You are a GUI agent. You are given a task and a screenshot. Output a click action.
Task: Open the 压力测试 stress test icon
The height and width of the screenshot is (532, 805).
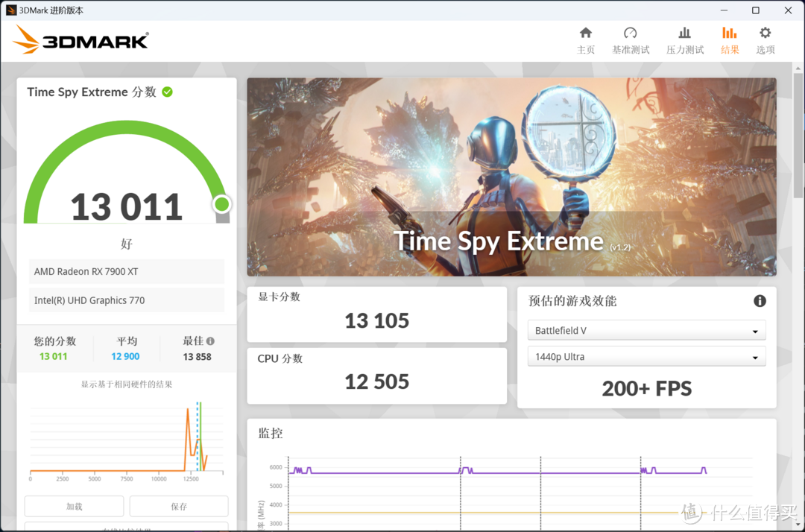coord(684,34)
